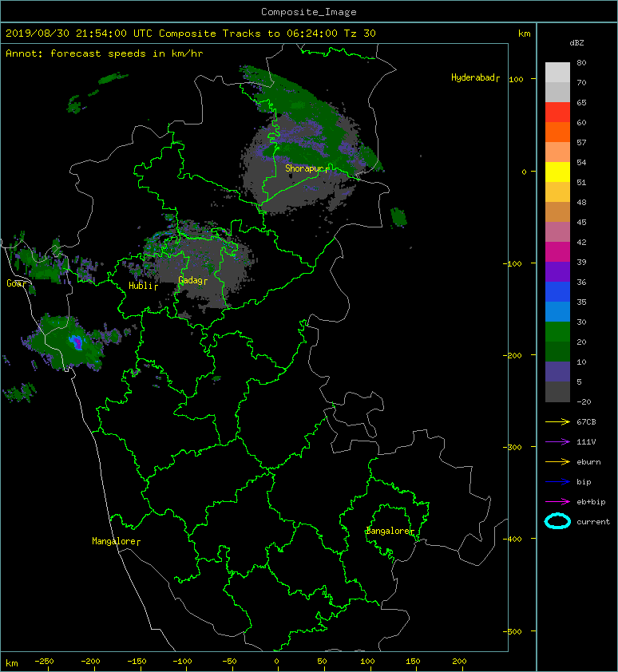The image size is (618, 672).
Task: Click the dark gray -20 dBZ swatch
Action: tap(557, 392)
